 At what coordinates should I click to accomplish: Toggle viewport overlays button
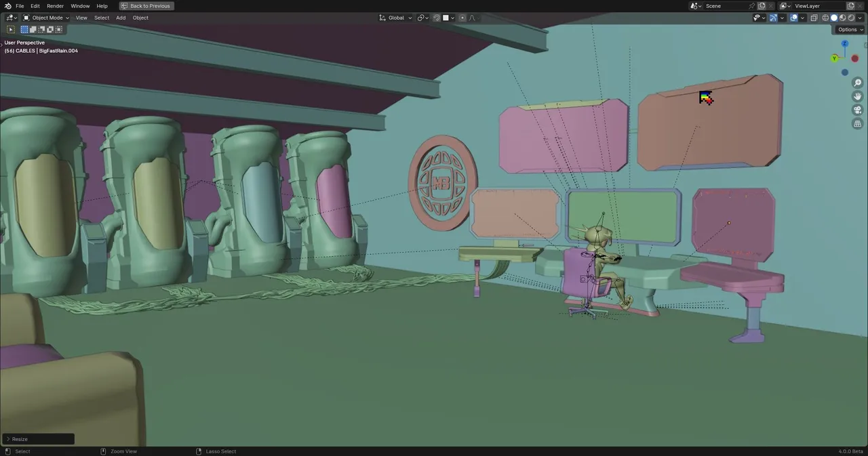794,18
